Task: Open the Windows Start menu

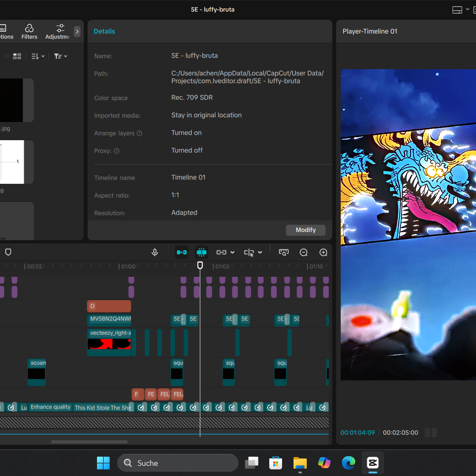Action: (x=103, y=463)
